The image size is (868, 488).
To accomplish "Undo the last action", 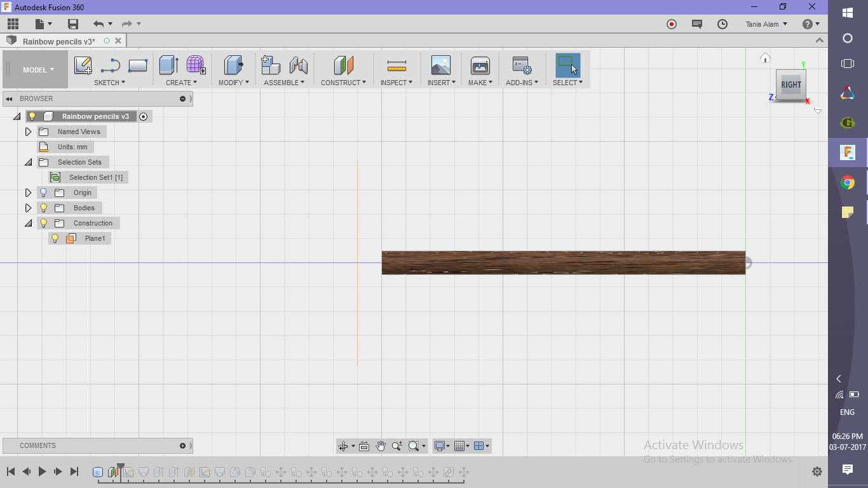I will 98,24.
